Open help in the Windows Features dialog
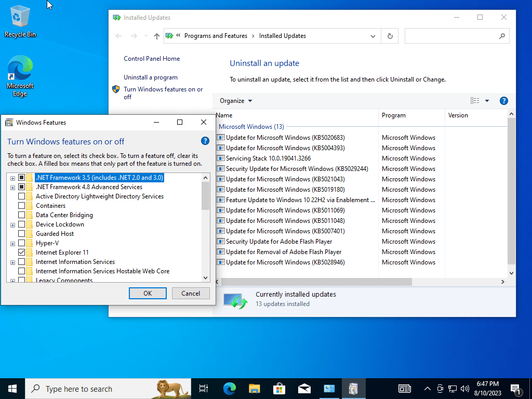Screen dimensions: 532x399 (205, 141)
